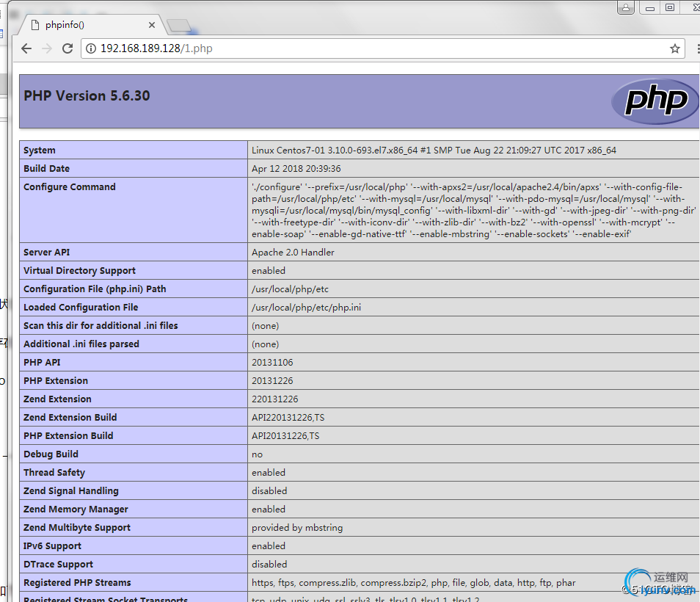Select Scan this dir for additional .ini files
Viewport: 700px width, 602px height.
click(x=101, y=326)
